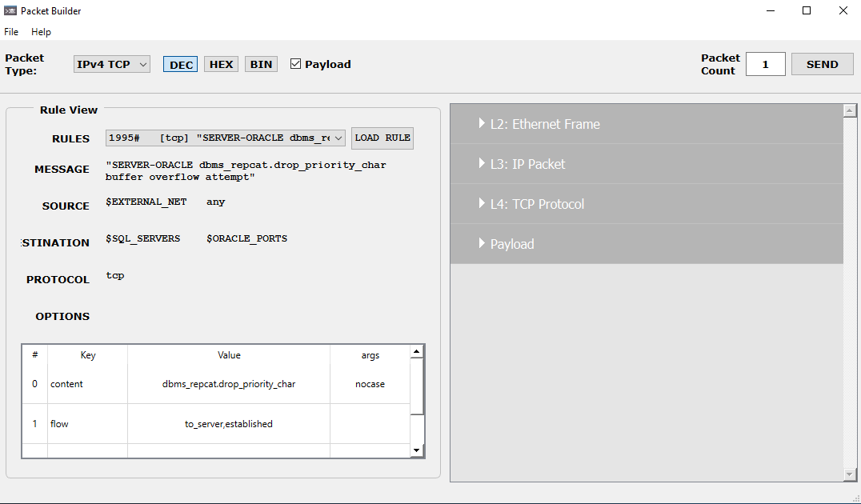Switch to DEC number format

coord(181,64)
